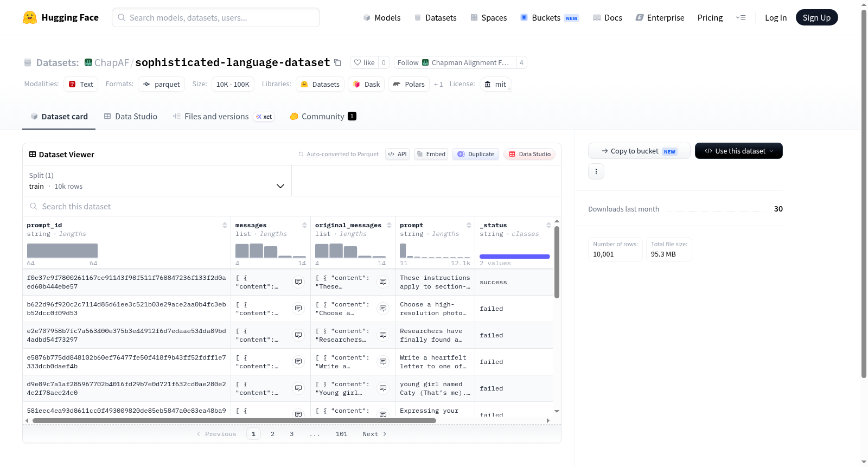868x467 pixels.
Task: Go to page 2 of the table
Action: click(x=272, y=434)
